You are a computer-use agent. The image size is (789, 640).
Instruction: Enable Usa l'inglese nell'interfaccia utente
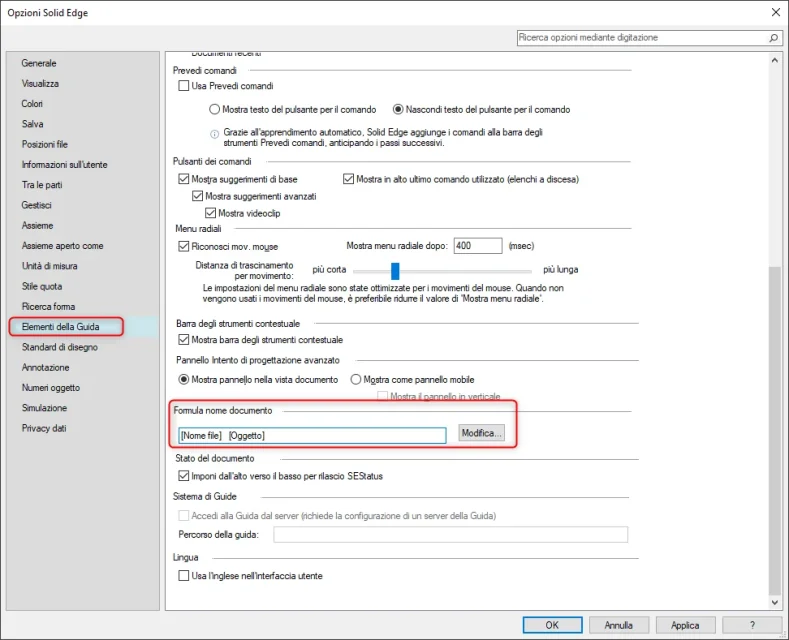point(184,576)
